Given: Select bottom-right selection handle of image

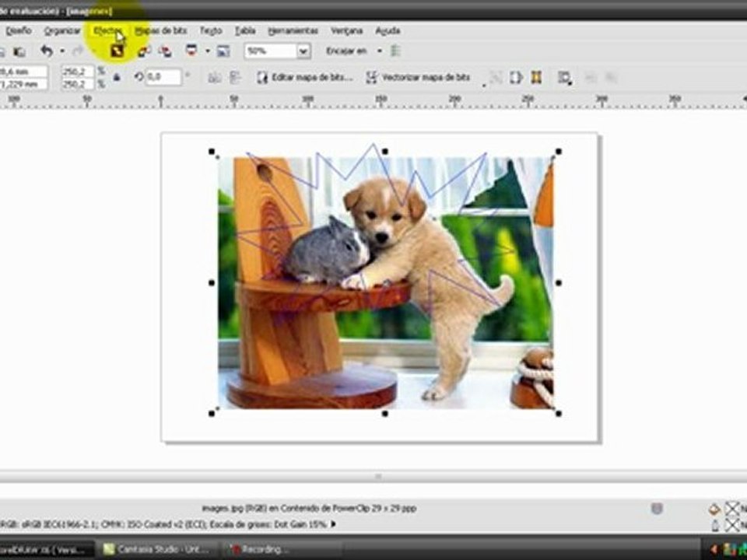Looking at the screenshot, I should click(x=559, y=414).
